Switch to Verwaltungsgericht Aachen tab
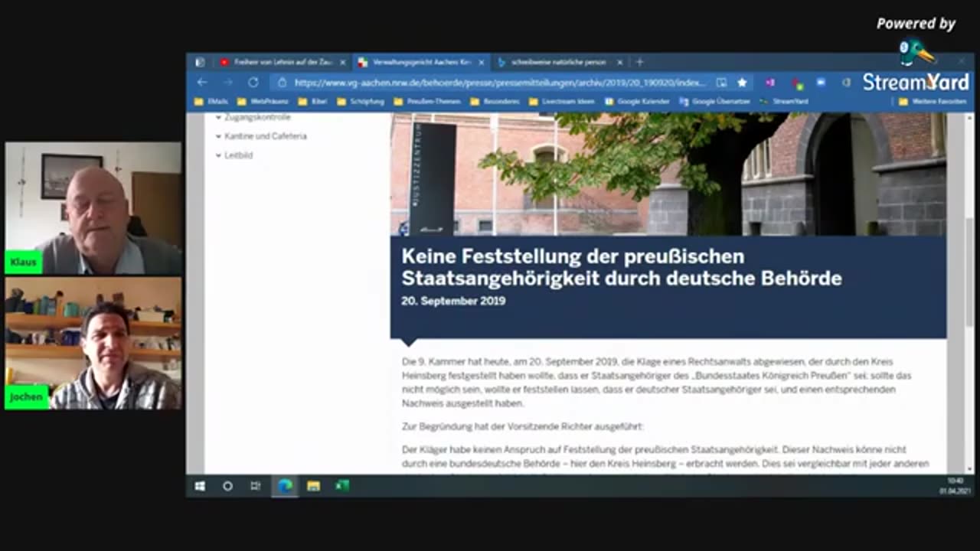The width and height of the screenshot is (980, 551). coord(420,62)
